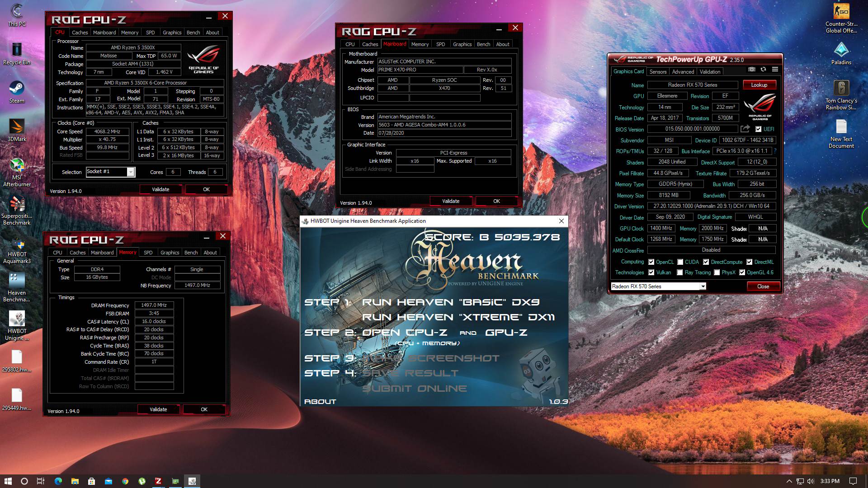Select the New Text Document file

pyautogui.click(x=841, y=134)
